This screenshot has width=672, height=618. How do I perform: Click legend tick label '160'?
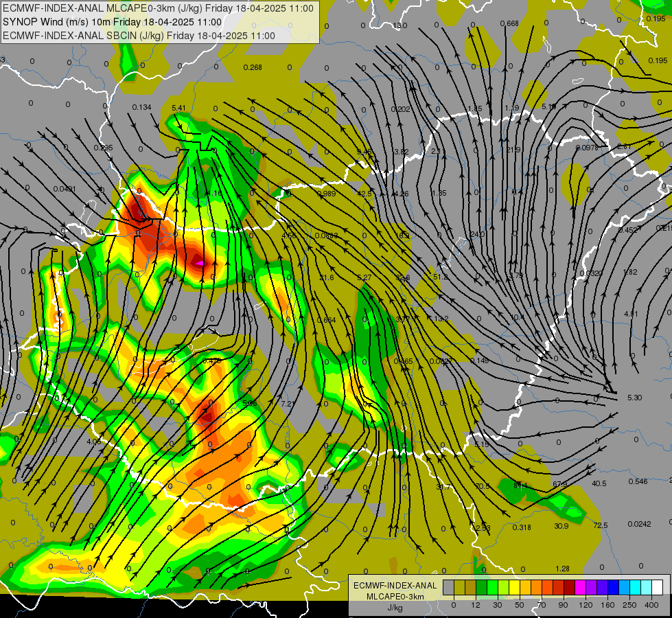[x=607, y=605]
